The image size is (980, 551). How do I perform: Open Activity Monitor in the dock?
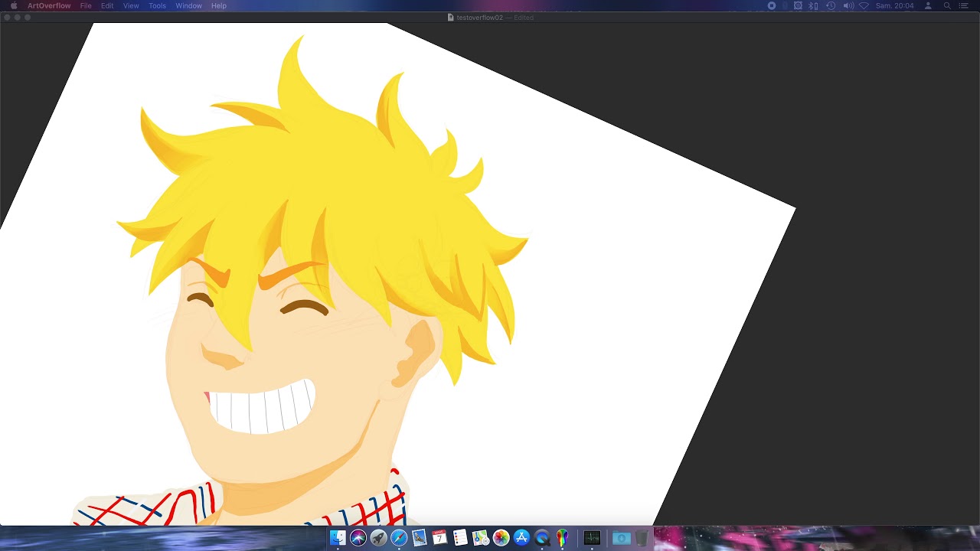(592, 538)
